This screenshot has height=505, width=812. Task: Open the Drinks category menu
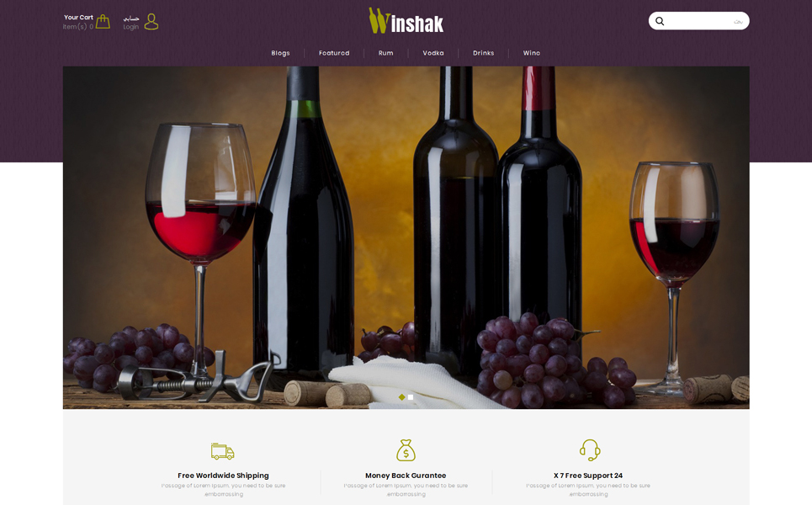click(x=483, y=53)
